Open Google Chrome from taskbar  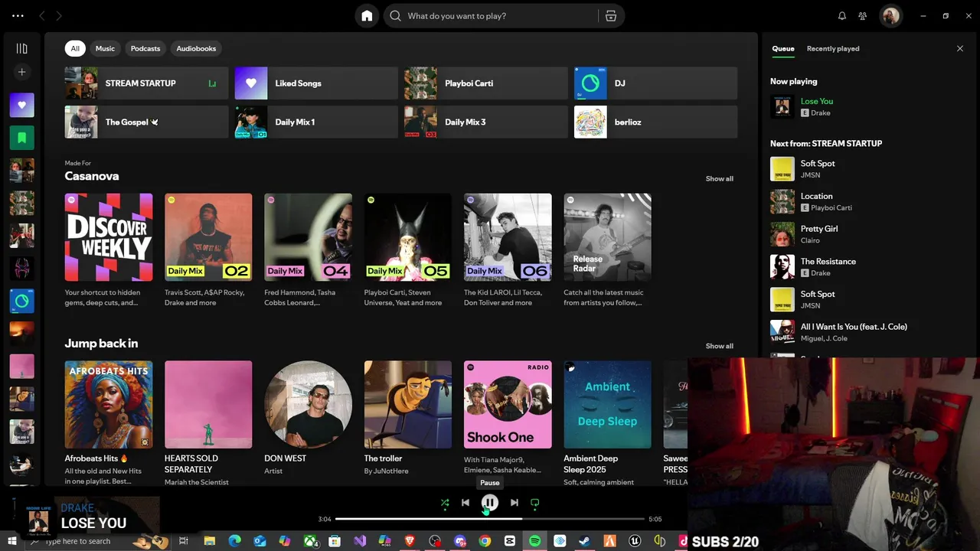pos(485,541)
